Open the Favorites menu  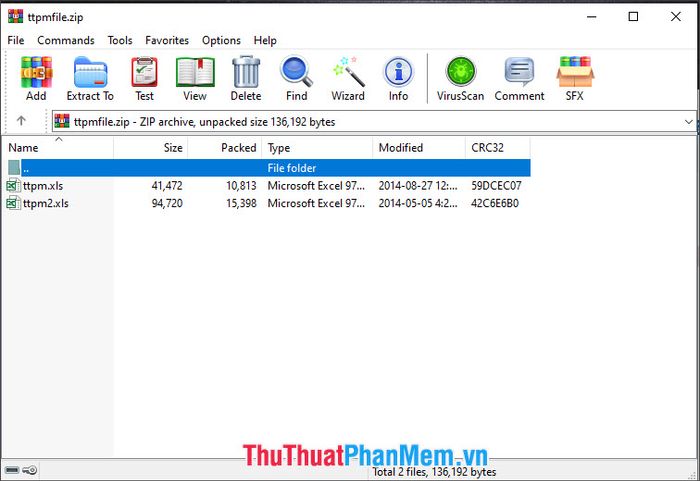point(167,40)
